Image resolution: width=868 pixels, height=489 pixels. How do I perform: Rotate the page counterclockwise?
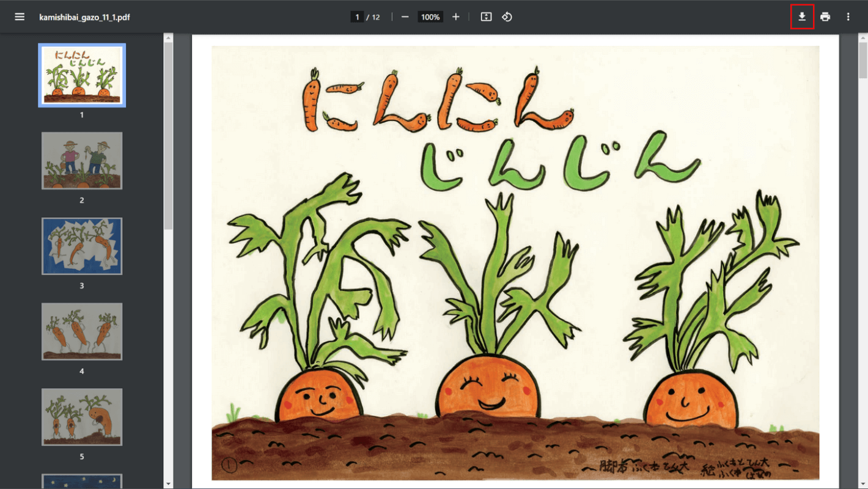(x=507, y=17)
